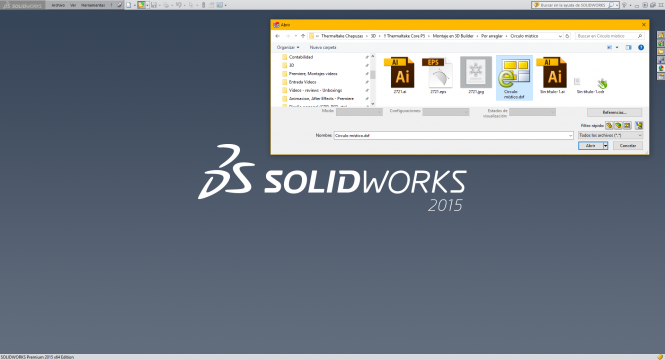Image resolution: width=665 pixels, height=360 pixels.
Task: Select the 'Sin título-1.ai' file
Action: pos(552,75)
